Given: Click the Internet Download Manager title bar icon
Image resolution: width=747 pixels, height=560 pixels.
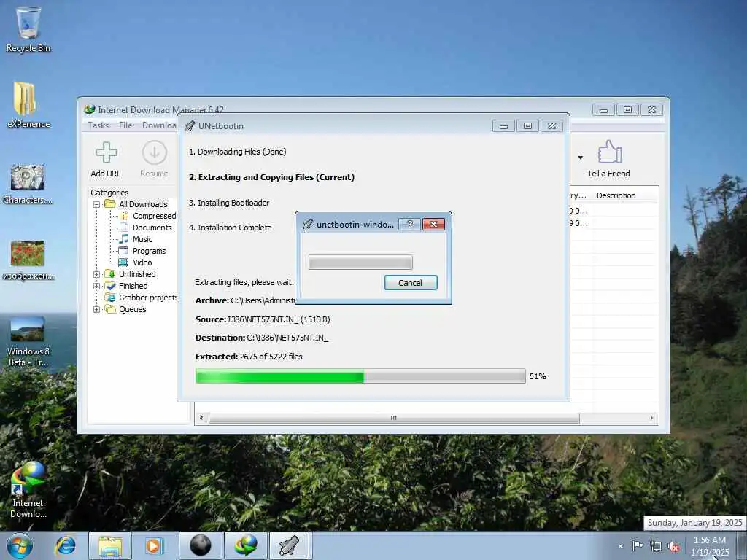Looking at the screenshot, I should coord(90,109).
